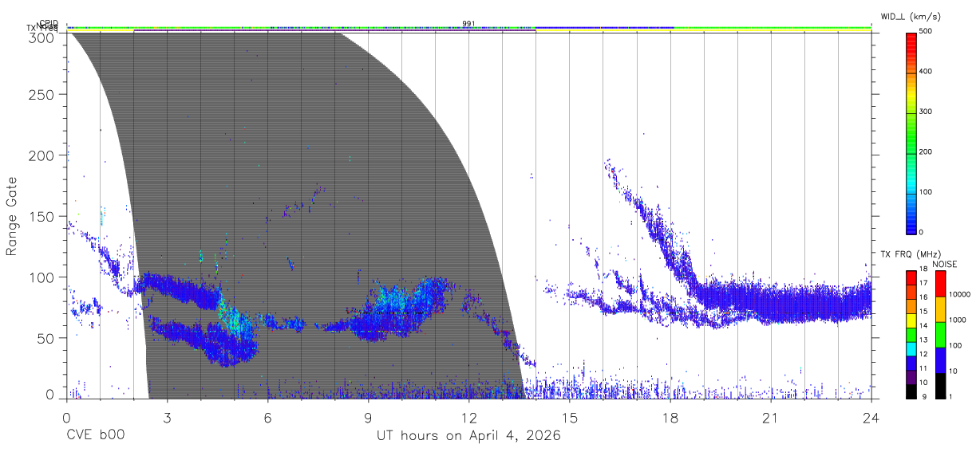The height and width of the screenshot is (452, 980).
Task: Click the UT hours axis tick '9'
Action: pyautogui.click(x=368, y=418)
